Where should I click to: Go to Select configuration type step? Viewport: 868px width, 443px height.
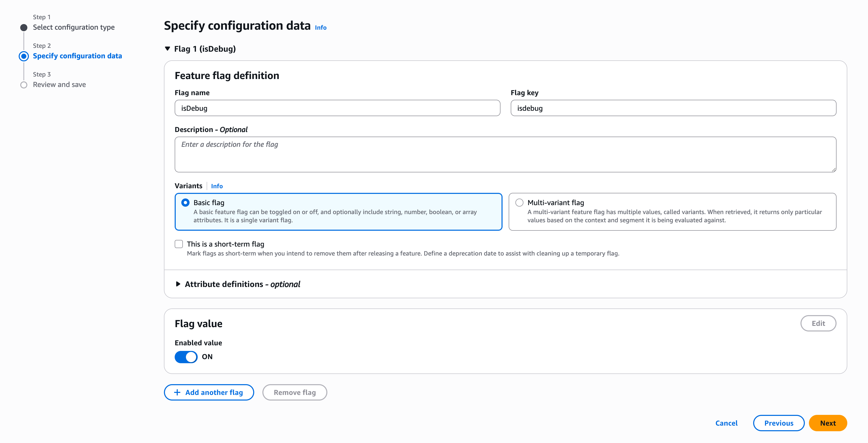click(73, 27)
